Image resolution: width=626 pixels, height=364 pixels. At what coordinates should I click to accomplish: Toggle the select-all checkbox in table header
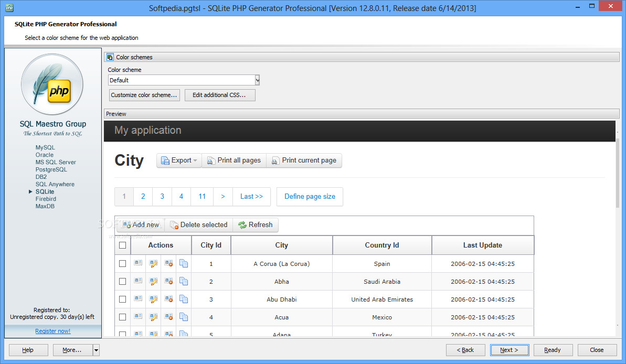tap(123, 245)
